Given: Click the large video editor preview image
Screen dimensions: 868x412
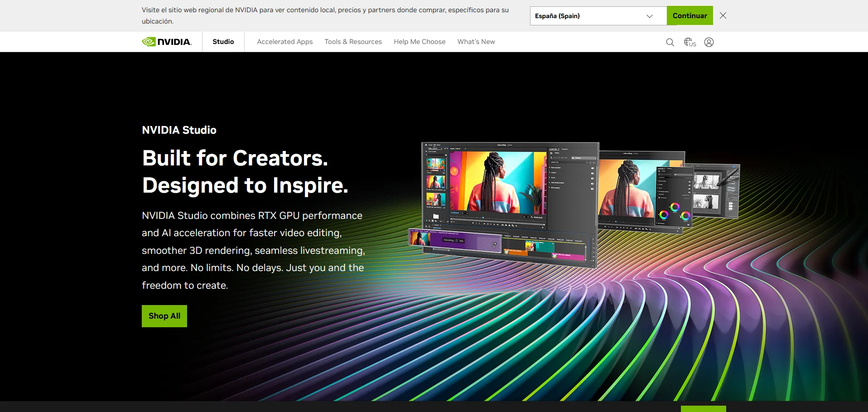Looking at the screenshot, I should [497, 181].
